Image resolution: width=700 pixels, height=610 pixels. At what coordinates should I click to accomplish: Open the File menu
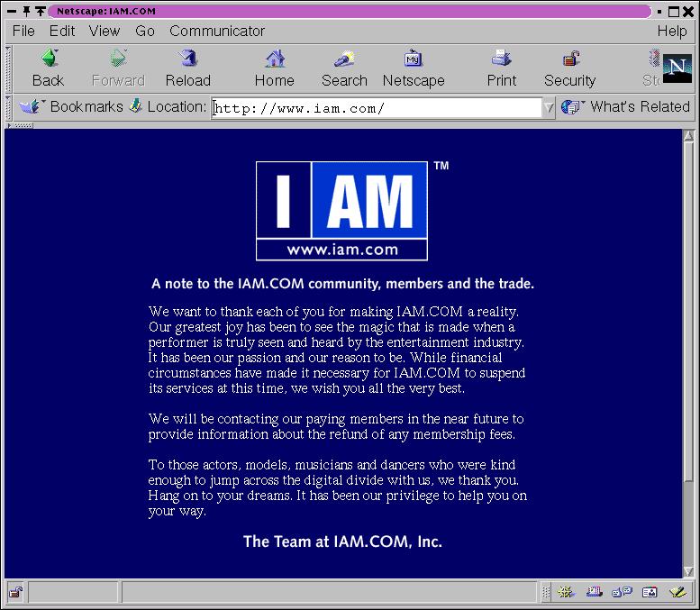(x=23, y=31)
